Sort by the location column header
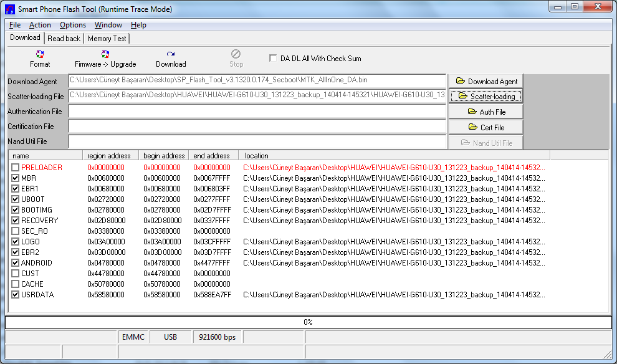This screenshot has width=617, height=364. tap(395, 156)
